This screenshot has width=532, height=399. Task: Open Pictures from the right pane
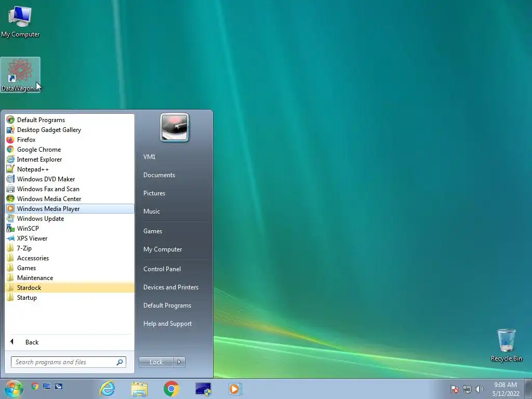pos(154,193)
